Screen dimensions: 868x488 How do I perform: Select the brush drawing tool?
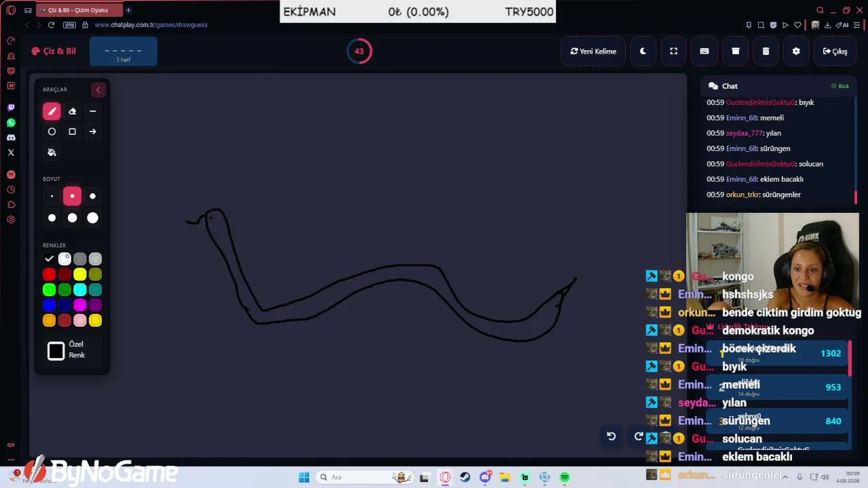[52, 111]
